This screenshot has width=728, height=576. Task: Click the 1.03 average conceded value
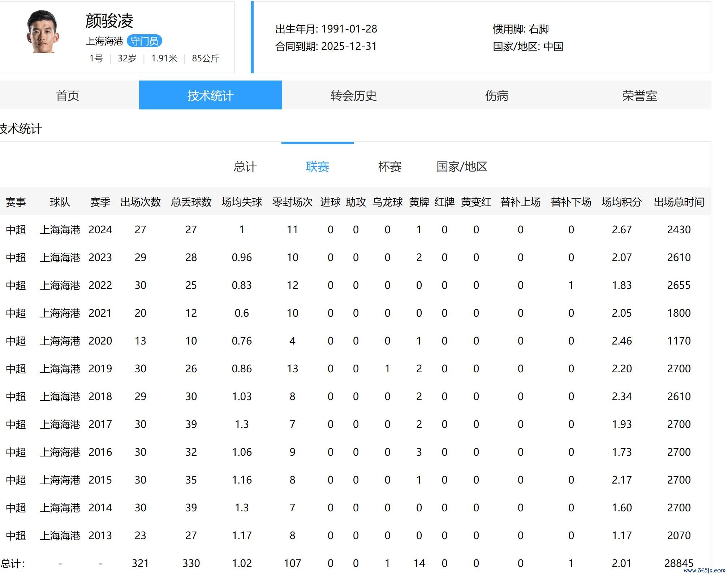point(242,397)
